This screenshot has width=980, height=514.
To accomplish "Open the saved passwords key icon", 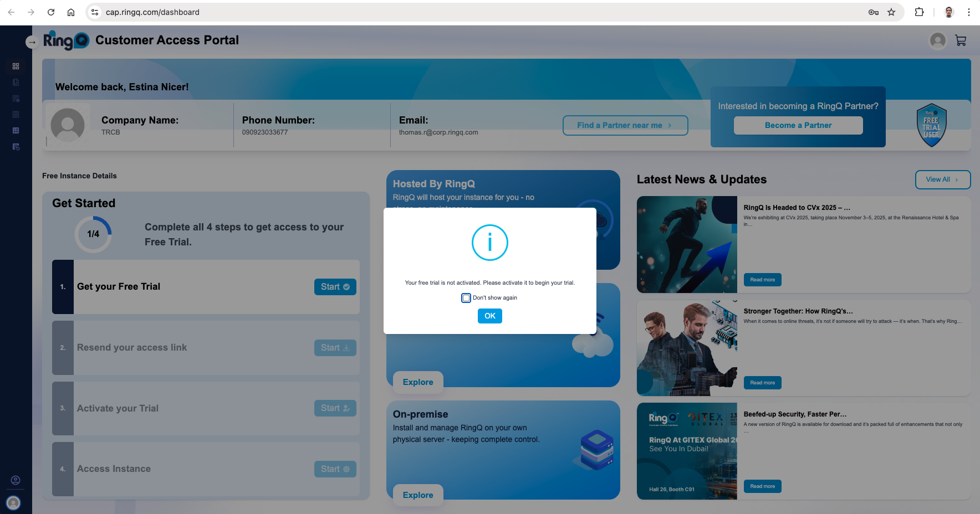I will 874,12.
